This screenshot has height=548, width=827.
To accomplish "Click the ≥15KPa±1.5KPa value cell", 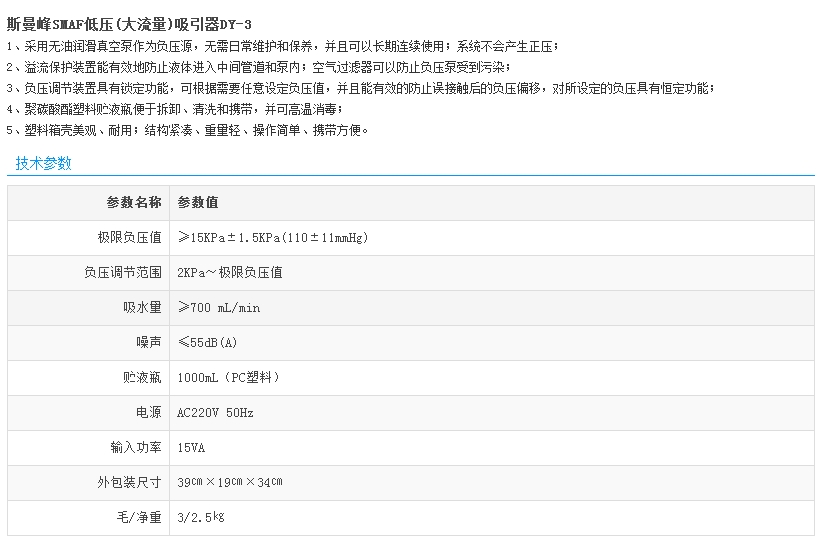I will click(272, 237).
